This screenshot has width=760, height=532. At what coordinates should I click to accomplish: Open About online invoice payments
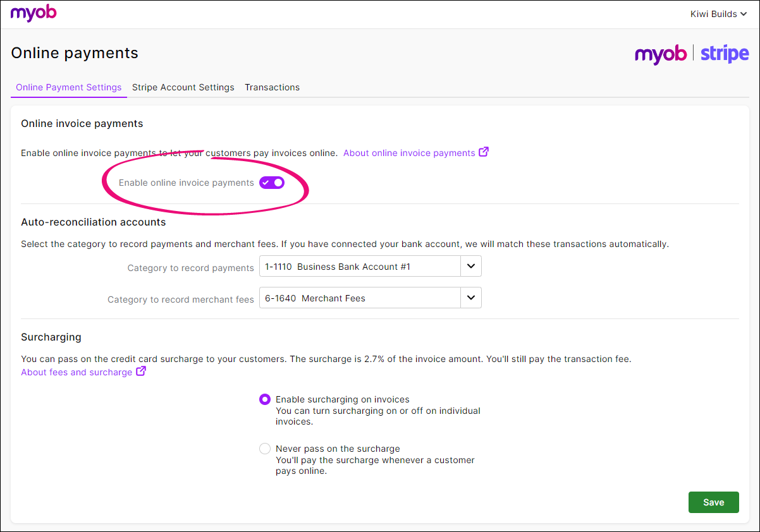[x=408, y=152]
